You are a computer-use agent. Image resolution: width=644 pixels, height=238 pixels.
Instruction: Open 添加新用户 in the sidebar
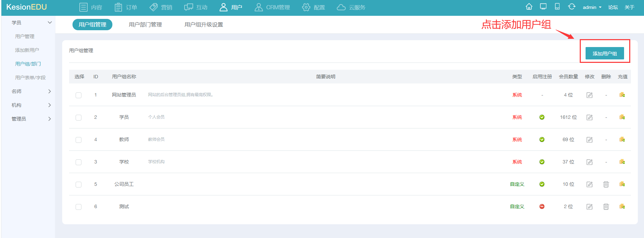tap(27, 50)
